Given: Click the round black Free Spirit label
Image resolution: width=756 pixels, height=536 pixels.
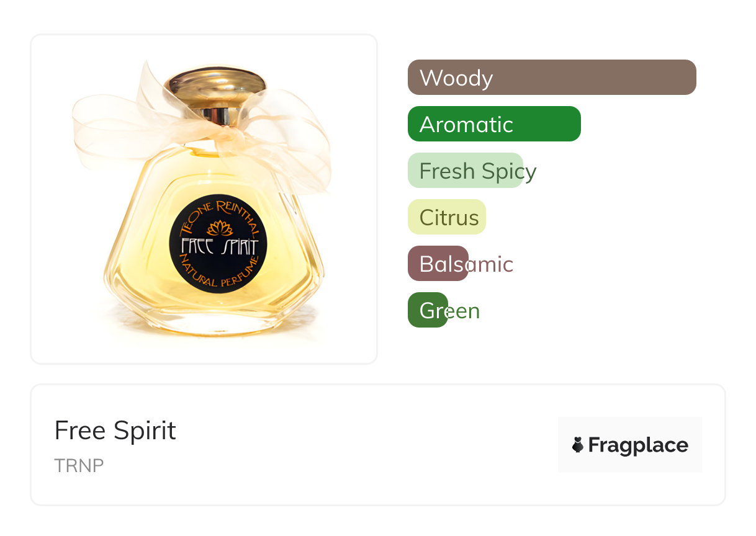Looking at the screenshot, I should pyautogui.click(x=218, y=246).
